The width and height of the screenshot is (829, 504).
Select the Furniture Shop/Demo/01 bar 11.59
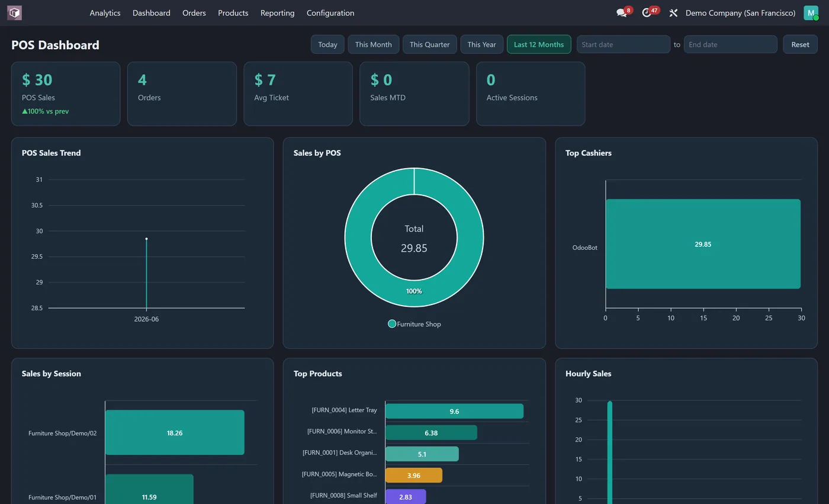pos(149,490)
